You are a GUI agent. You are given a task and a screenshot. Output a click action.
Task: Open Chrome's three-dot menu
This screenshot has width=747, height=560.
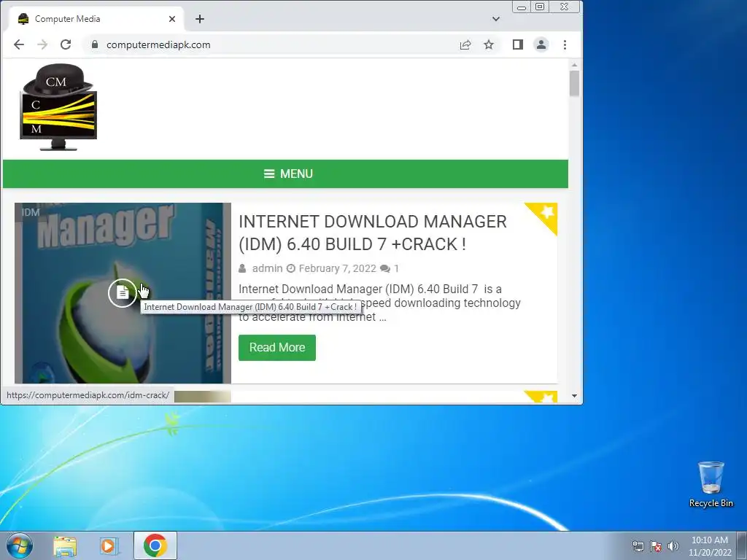click(565, 44)
